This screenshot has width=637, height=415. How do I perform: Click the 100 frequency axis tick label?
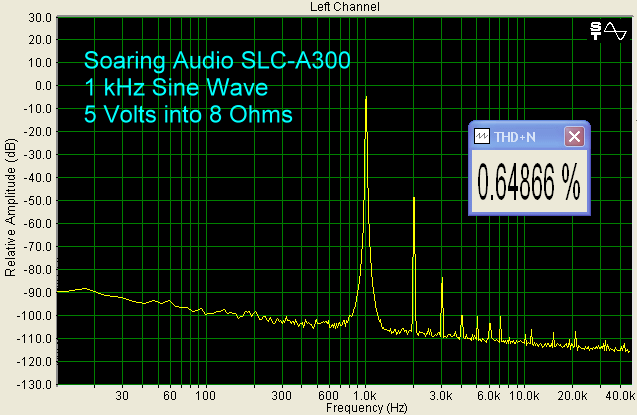[206, 396]
